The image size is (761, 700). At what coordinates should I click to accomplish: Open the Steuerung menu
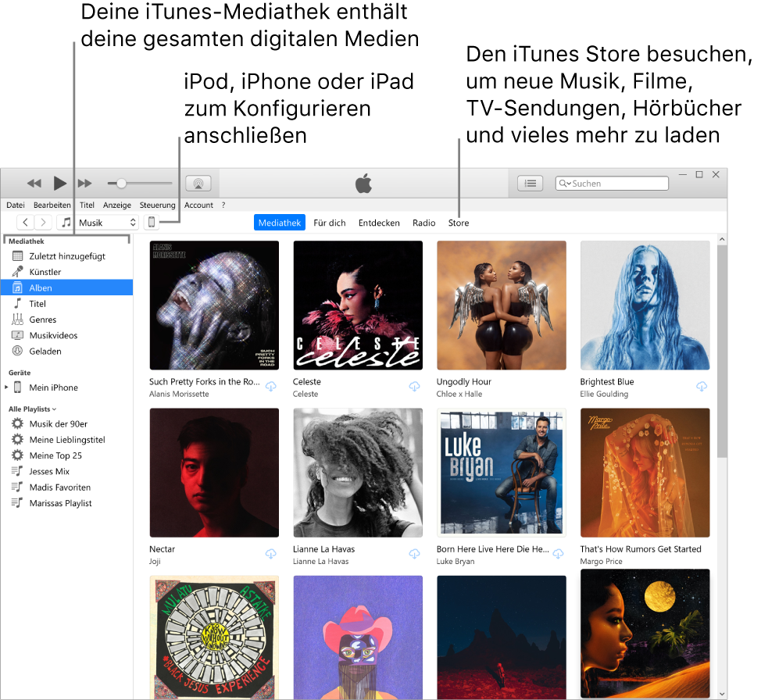[x=157, y=205]
